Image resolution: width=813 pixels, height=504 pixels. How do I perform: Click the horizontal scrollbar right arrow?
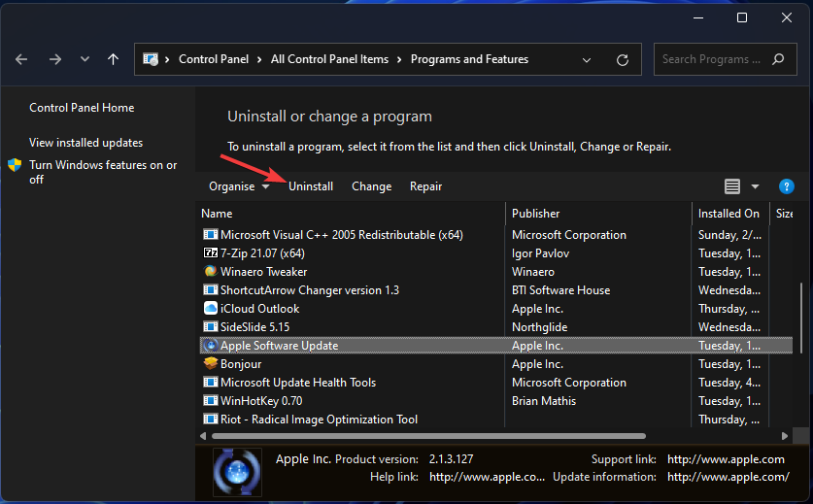[785, 436]
